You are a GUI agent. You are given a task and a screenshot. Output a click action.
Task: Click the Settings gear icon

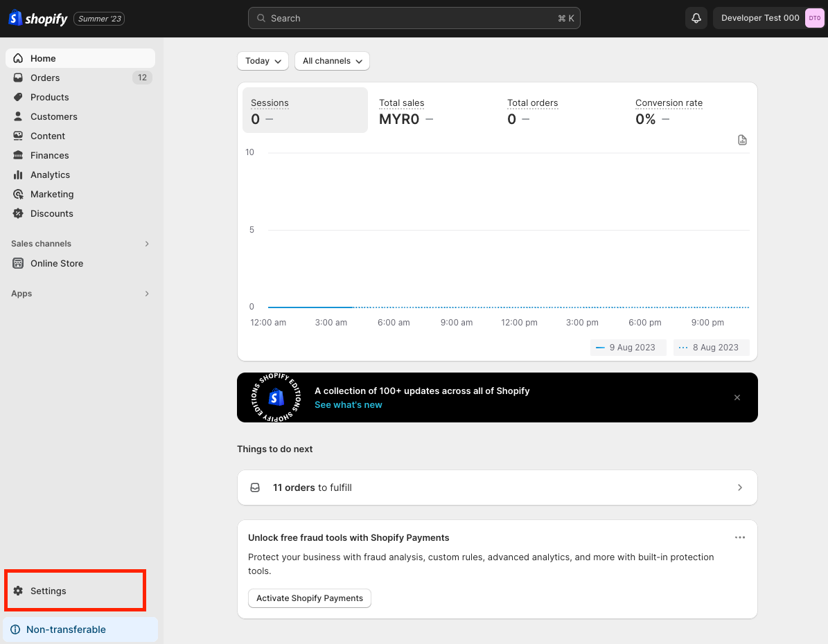coord(19,591)
